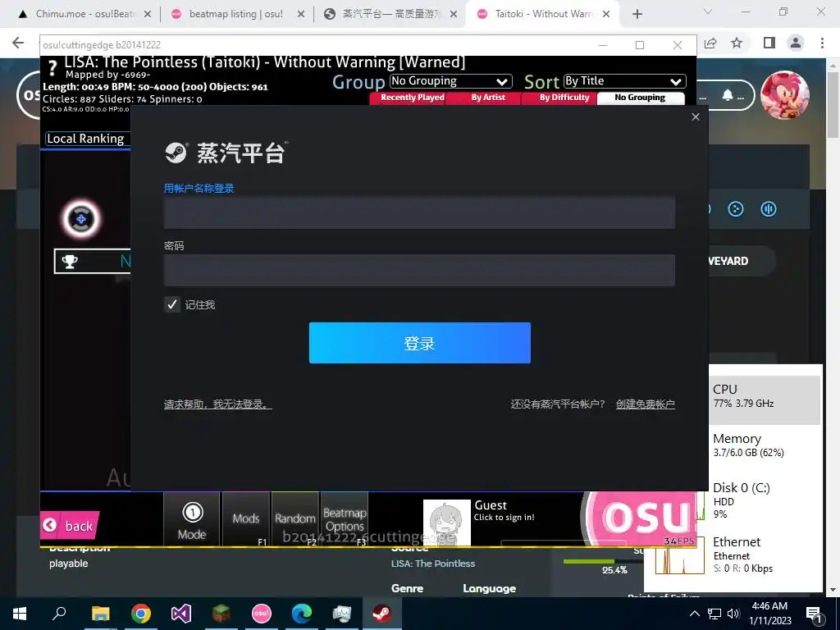Click the rounded audio bars icon on the beatmap page
The height and width of the screenshot is (630, 840).
[x=769, y=209]
